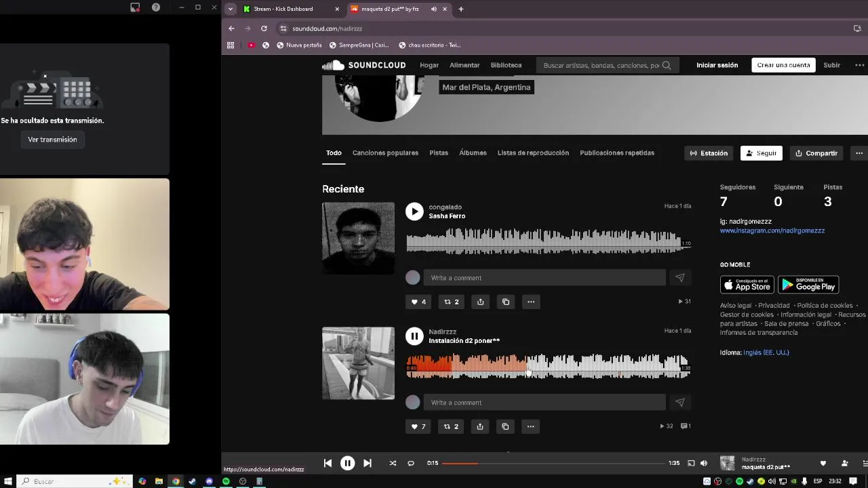Viewport: 868px width, 488px height.
Task: Open the SoundCloud logo home link
Action: tap(363, 65)
